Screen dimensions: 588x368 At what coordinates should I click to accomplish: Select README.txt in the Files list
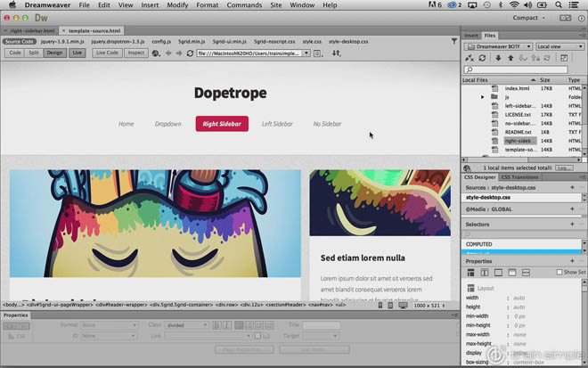[x=518, y=132]
